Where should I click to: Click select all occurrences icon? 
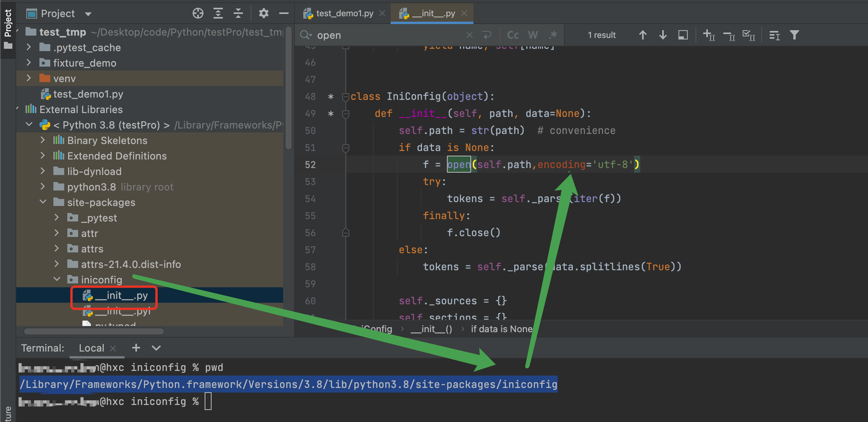(749, 35)
